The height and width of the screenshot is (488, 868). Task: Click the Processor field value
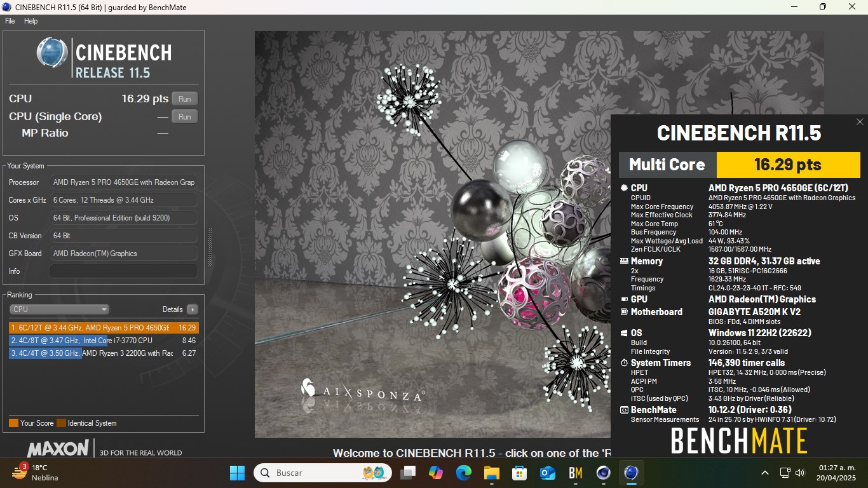click(124, 182)
